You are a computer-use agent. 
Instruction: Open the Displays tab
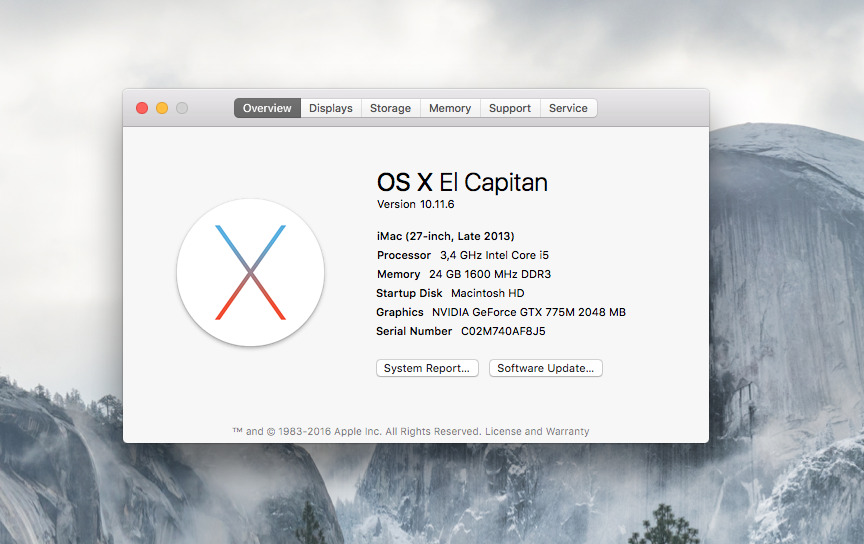331,108
